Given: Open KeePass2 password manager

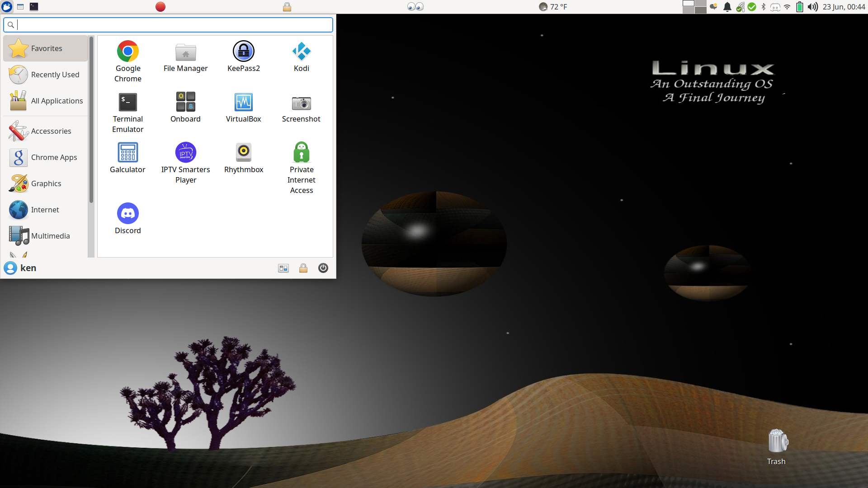Looking at the screenshot, I should coord(244,56).
